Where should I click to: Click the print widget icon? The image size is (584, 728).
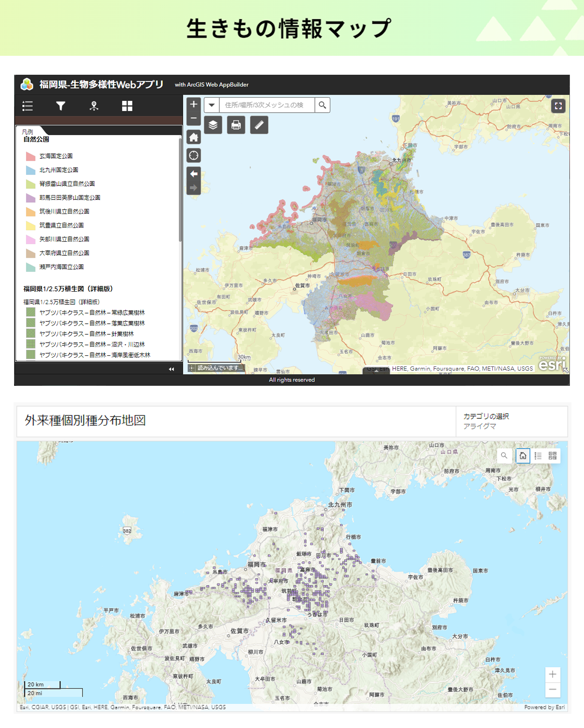coord(236,125)
